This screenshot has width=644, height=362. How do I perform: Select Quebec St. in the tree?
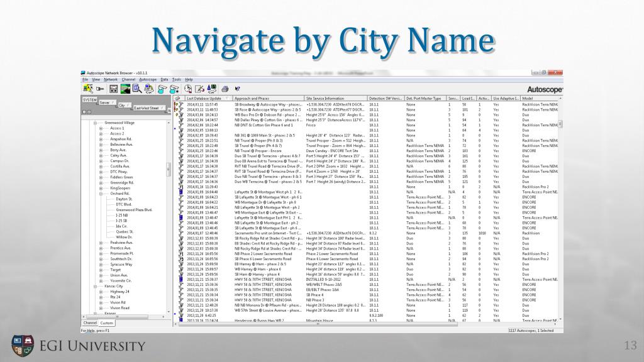(x=123, y=232)
